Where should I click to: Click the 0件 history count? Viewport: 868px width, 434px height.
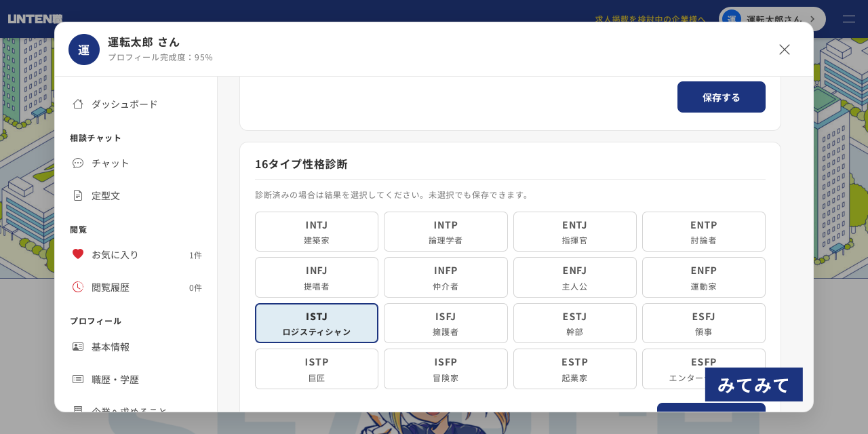coord(195,288)
